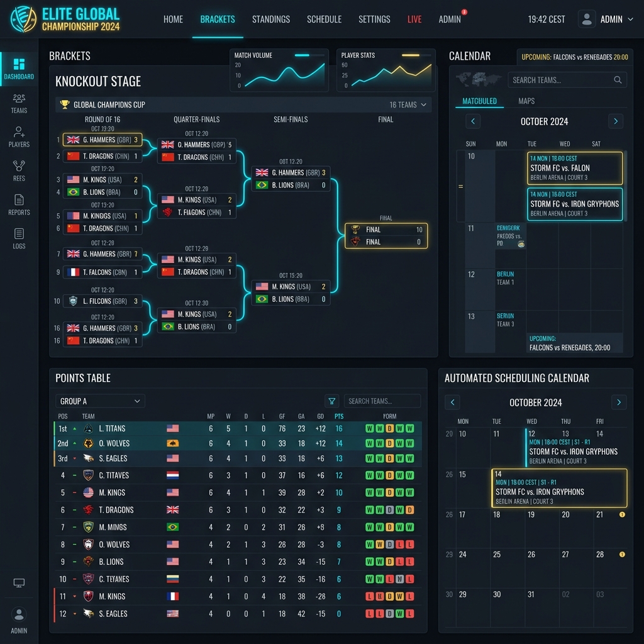Select the S. Eagles 3rd place row
Image resolution: width=644 pixels, height=644 pixels.
238,458
